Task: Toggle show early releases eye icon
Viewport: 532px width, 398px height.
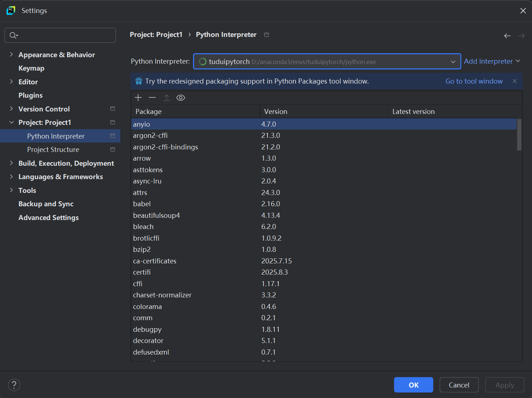Action: 181,98
